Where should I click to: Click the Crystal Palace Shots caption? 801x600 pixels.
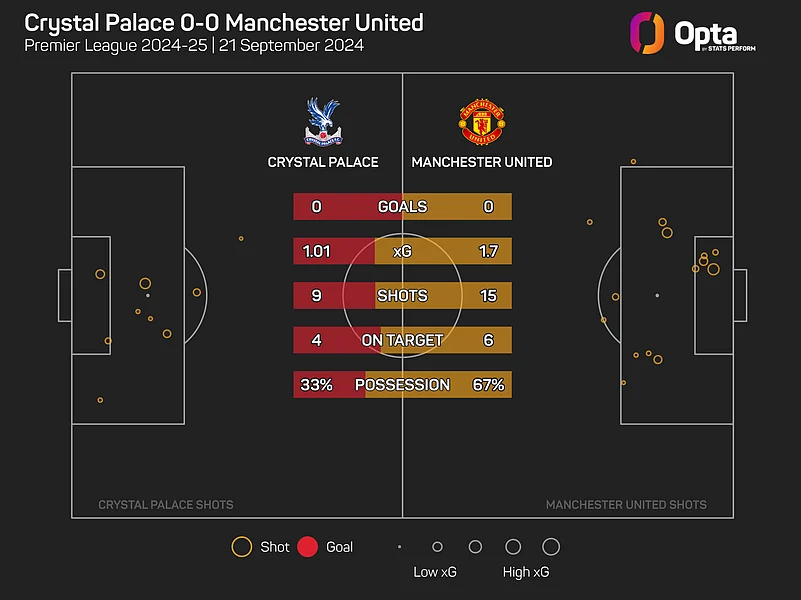(166, 505)
